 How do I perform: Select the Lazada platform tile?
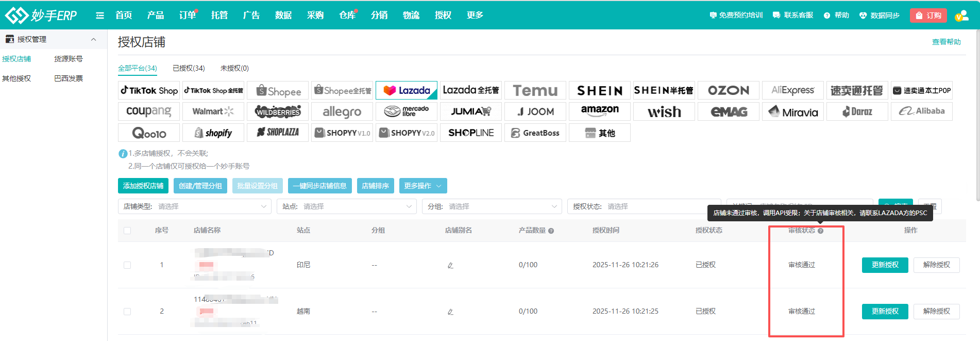click(407, 90)
